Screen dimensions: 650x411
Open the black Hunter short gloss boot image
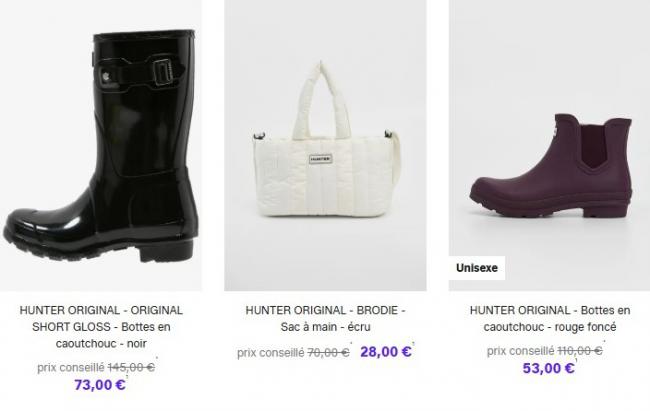click(x=101, y=145)
